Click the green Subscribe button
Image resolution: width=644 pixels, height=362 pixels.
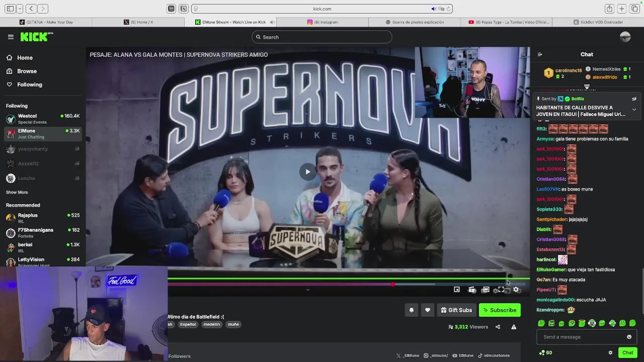pyautogui.click(x=500, y=310)
